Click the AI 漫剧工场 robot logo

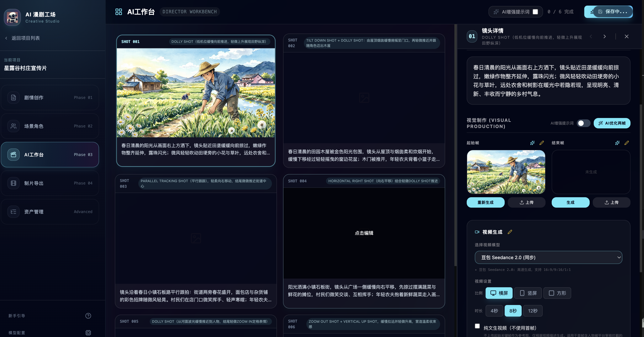tap(12, 17)
